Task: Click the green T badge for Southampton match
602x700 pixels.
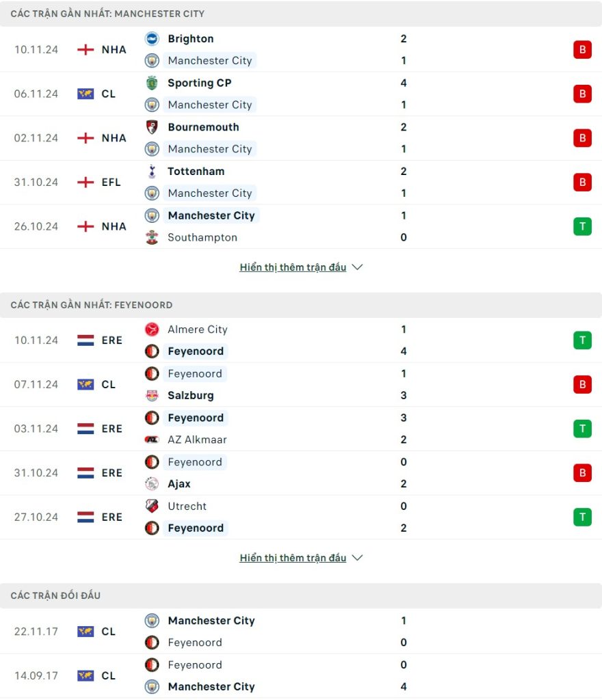Action: tap(582, 226)
